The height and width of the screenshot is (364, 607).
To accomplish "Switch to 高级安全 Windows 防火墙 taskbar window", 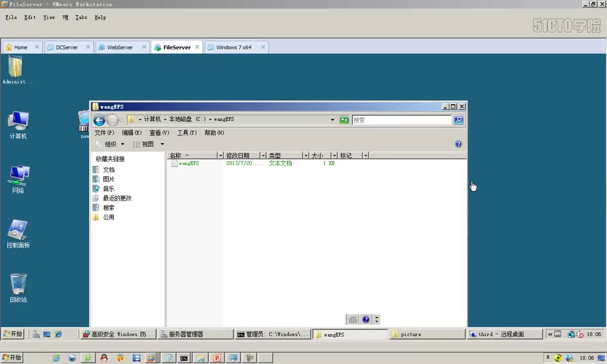I will click(117, 334).
